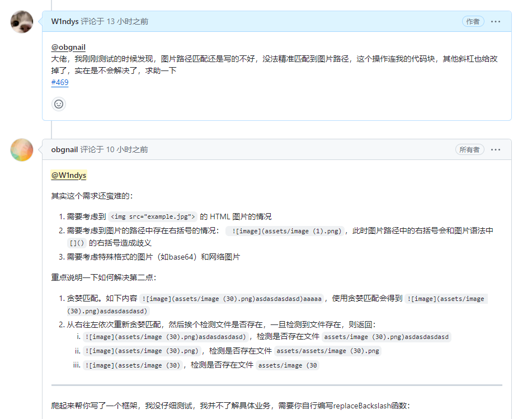Open the W1ndys username profile link
532x419 pixels.
tap(64, 22)
